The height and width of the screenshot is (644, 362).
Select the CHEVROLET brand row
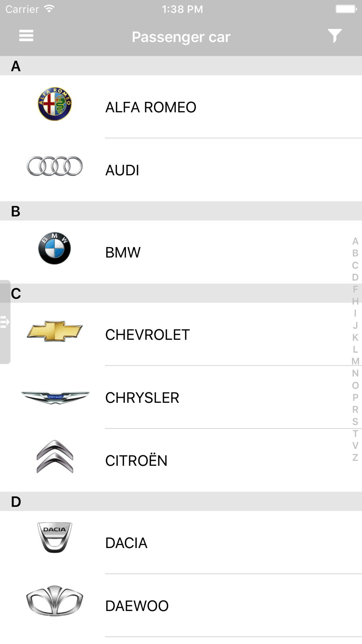click(x=181, y=334)
